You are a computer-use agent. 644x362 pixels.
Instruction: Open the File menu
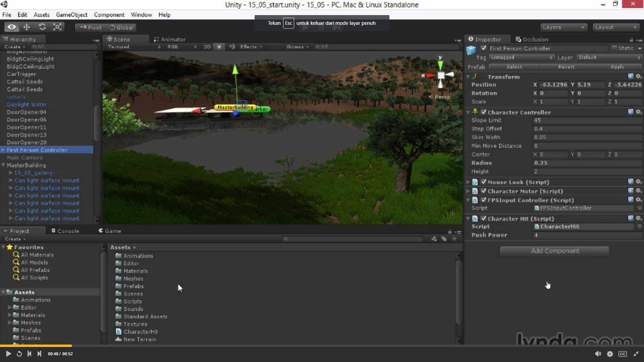[7, 15]
